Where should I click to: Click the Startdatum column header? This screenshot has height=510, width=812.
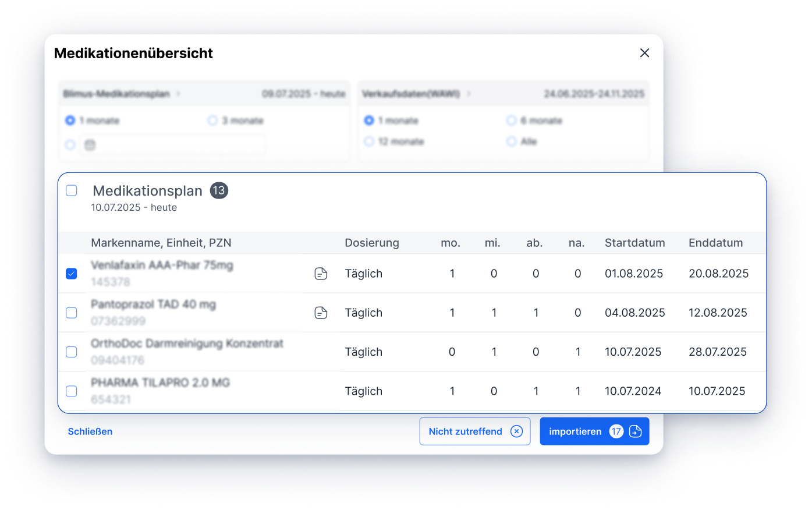tap(634, 243)
